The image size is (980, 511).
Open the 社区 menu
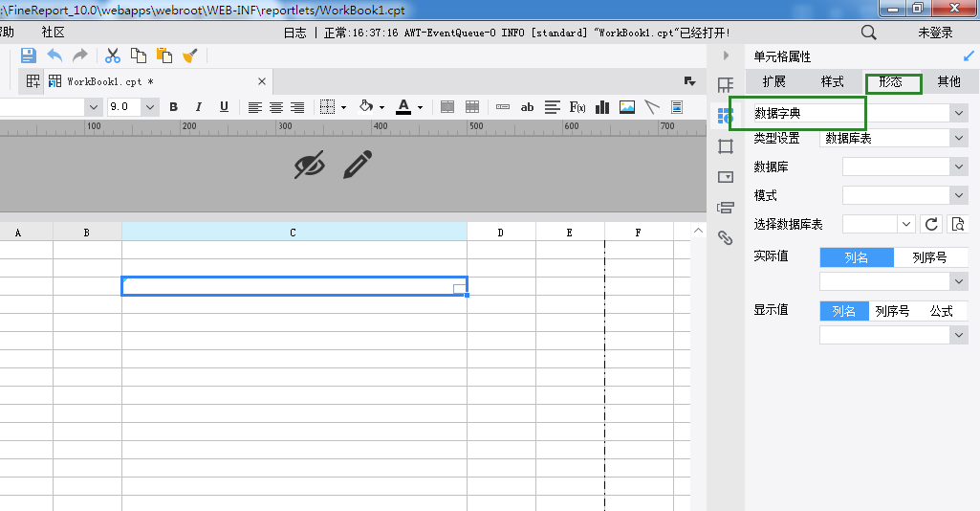[54, 33]
